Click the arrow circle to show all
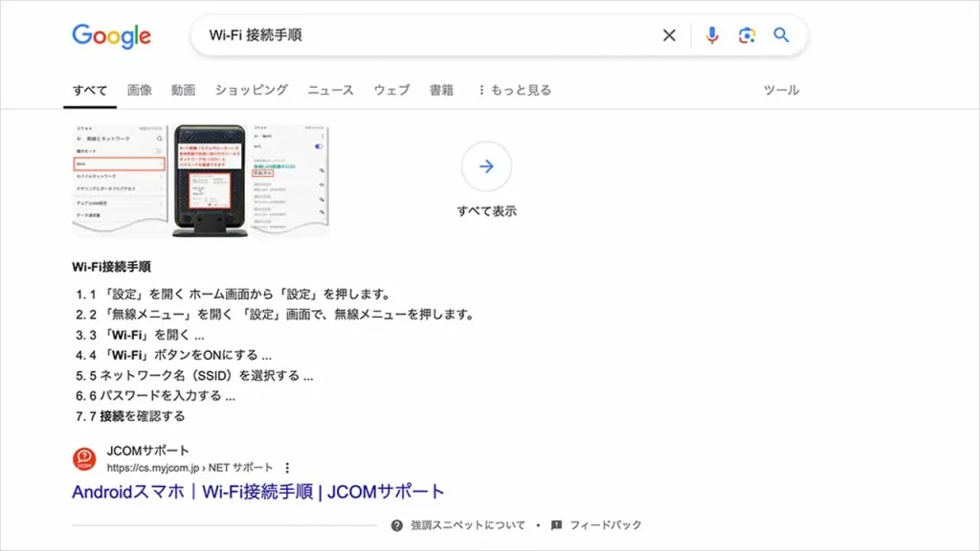The height and width of the screenshot is (551, 980). 486,166
